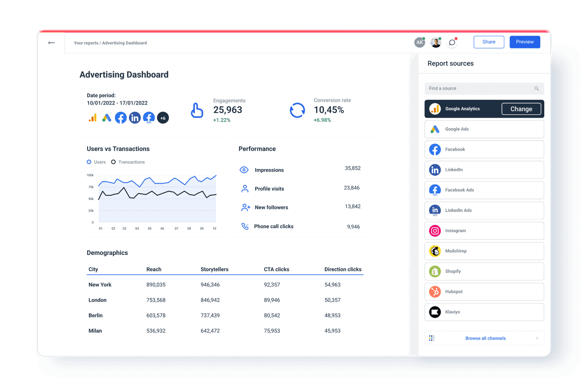
Task: Select the Mailchimp source icon
Action: (x=435, y=251)
